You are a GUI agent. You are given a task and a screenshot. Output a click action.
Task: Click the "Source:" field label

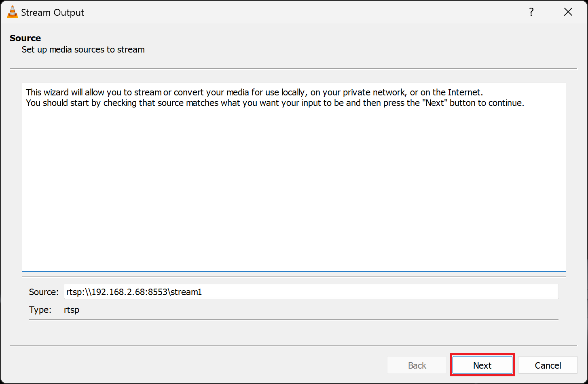(44, 292)
